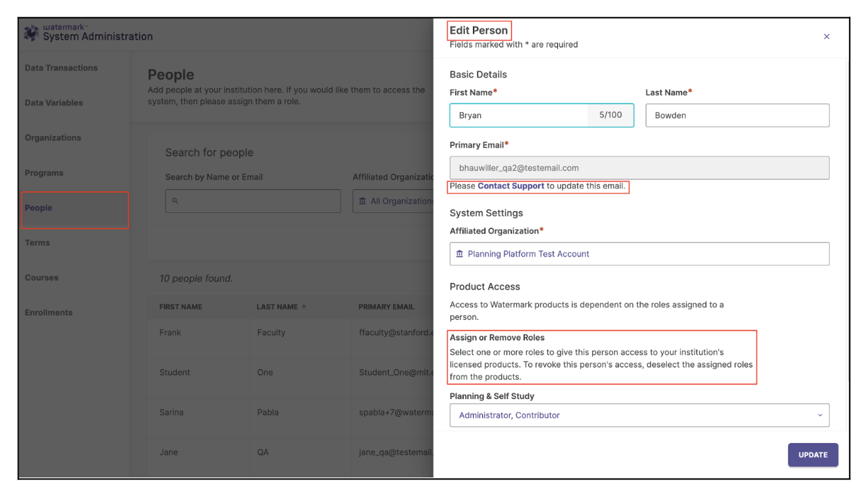Click first name 'Frank' cell
This screenshot has width=868, height=488.
[x=170, y=332]
